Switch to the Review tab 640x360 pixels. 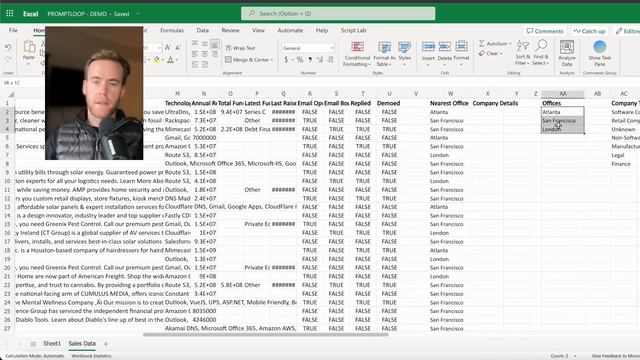pyautogui.click(x=231, y=30)
